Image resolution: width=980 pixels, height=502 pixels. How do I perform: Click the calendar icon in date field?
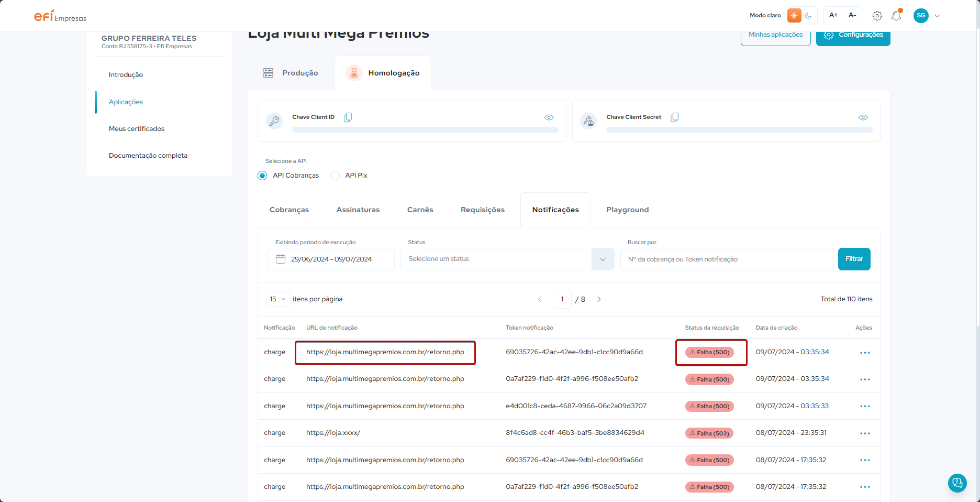(x=281, y=259)
